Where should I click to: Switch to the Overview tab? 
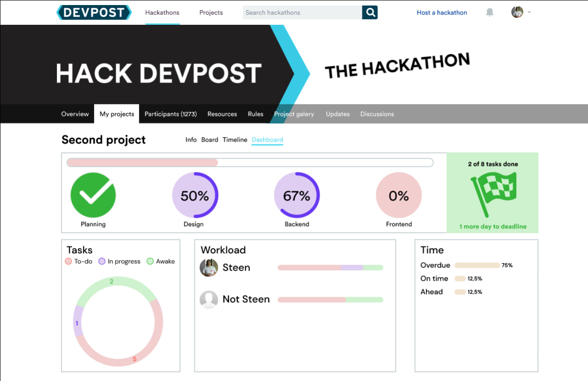tap(75, 114)
